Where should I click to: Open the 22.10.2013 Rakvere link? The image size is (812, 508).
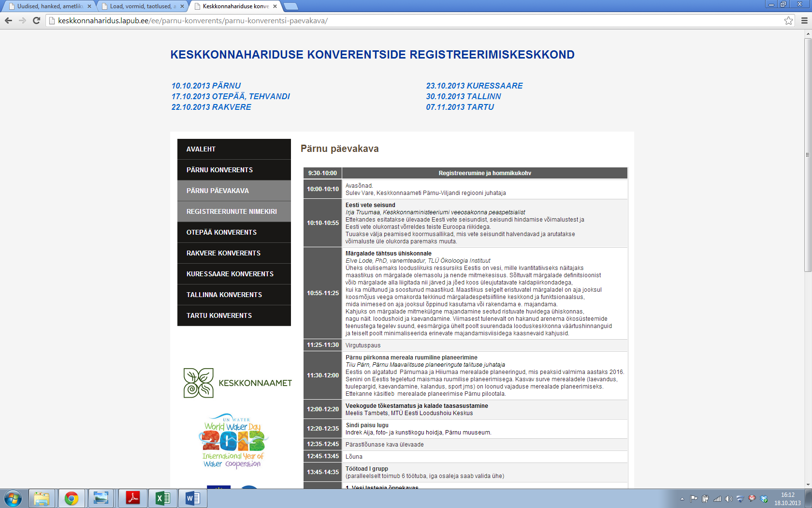[211, 107]
